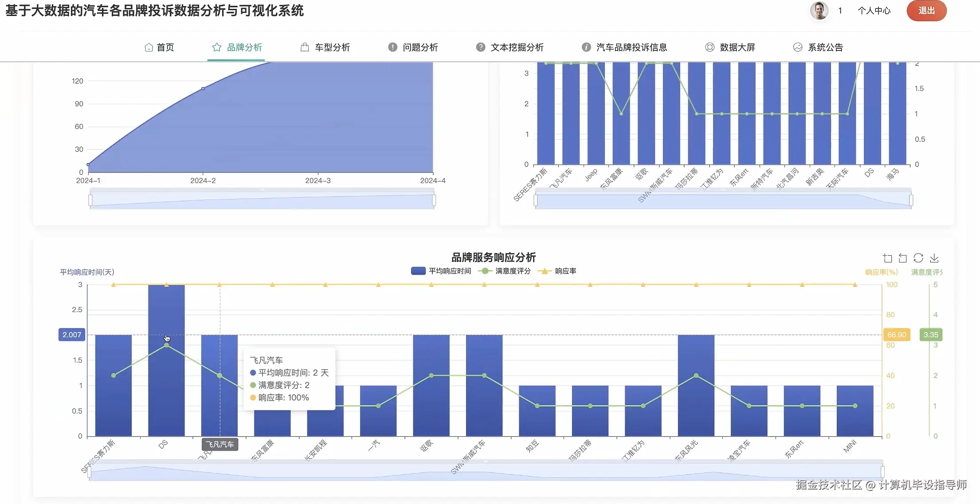Click the 66.90 axis pointer value label
The width and height of the screenshot is (980, 504).
[x=897, y=335]
